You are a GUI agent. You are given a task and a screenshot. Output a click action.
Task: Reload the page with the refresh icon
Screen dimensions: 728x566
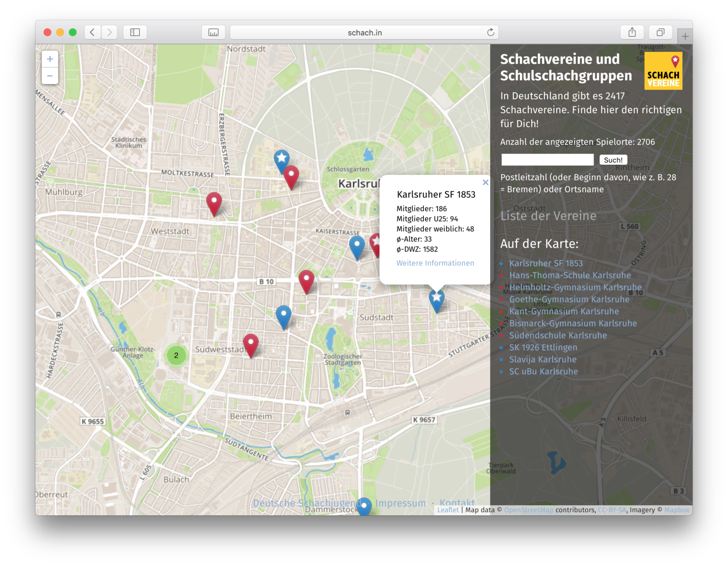point(491,32)
